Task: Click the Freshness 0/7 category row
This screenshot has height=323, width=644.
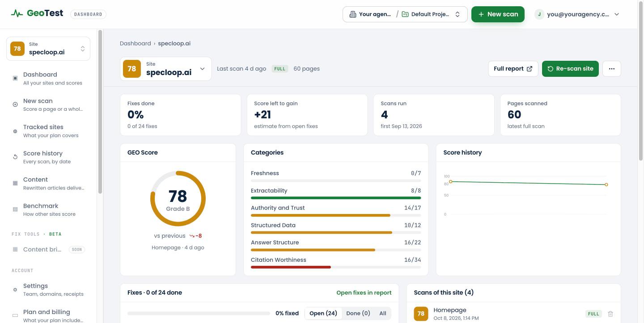Action: coord(336,176)
